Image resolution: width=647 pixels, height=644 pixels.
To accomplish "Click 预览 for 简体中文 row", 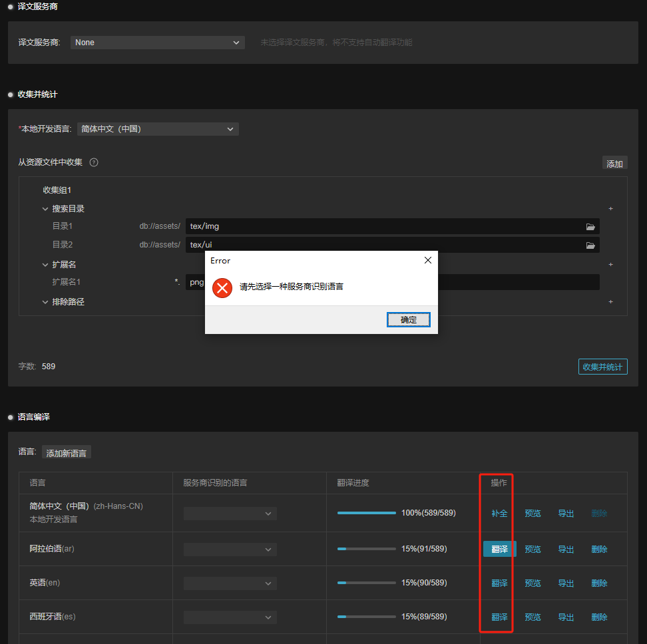I will tap(533, 514).
